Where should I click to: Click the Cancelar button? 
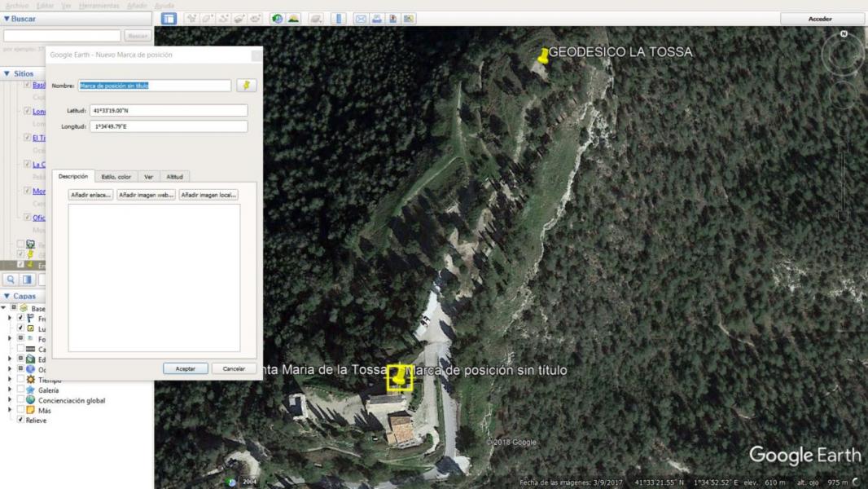click(x=234, y=368)
